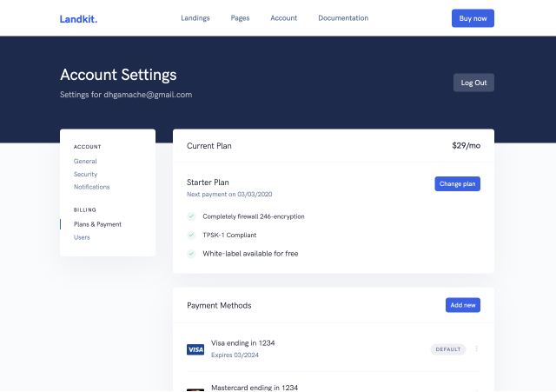Viewport: 556px width, 392px height.
Task: Click the Log Out button
Action: [x=473, y=83]
